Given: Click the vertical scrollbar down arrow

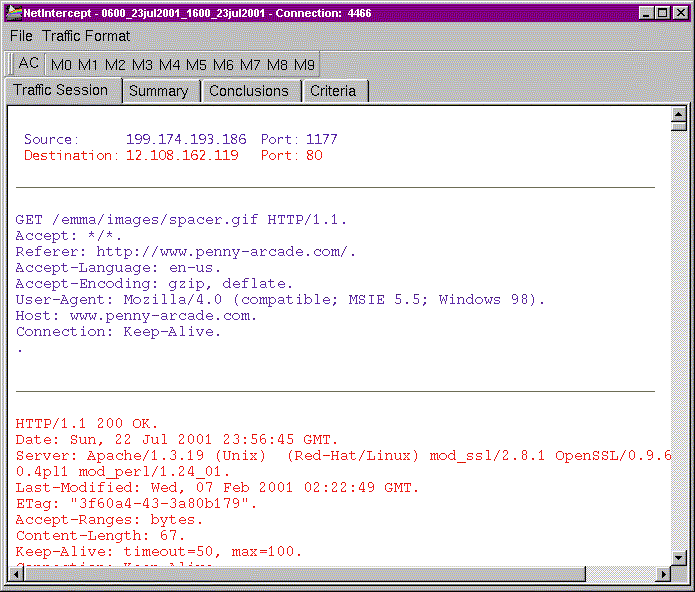Looking at the screenshot, I should point(678,557).
